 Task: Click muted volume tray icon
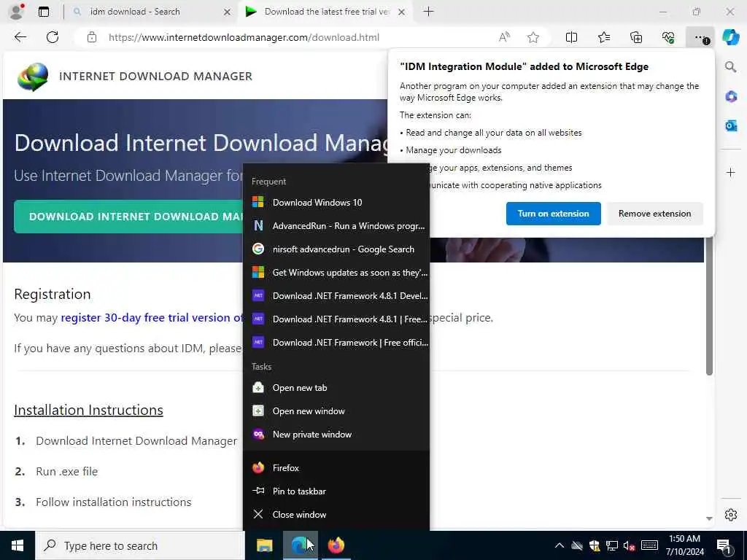click(x=630, y=545)
